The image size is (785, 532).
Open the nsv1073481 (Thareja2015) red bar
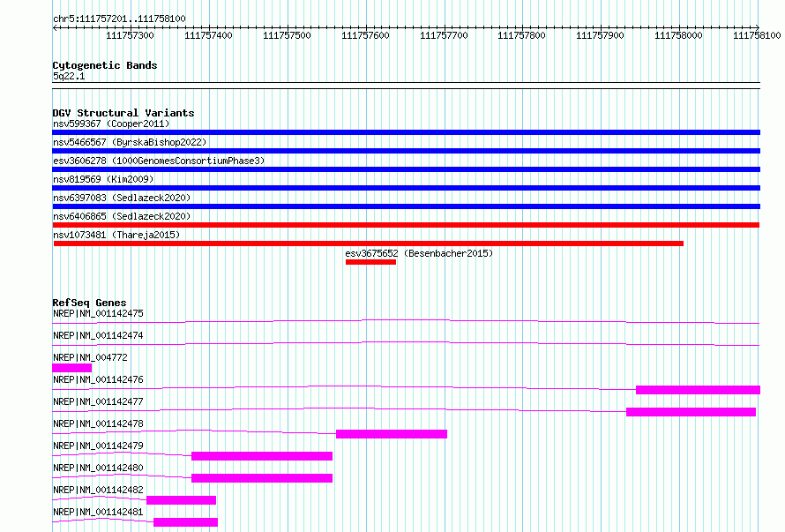coord(369,244)
